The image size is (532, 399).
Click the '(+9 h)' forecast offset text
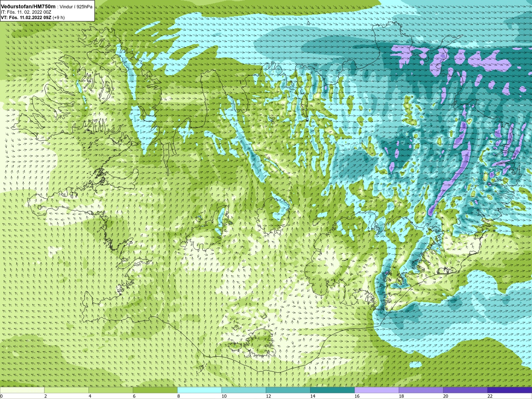click(59, 17)
